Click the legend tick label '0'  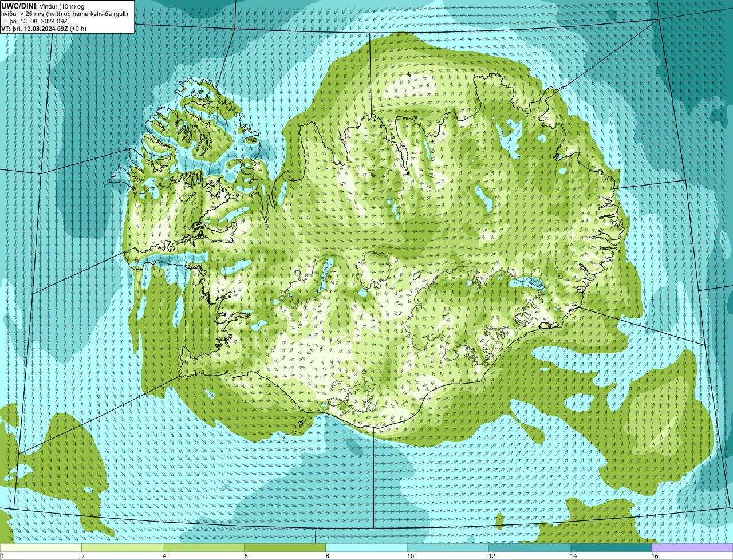tap(2, 556)
